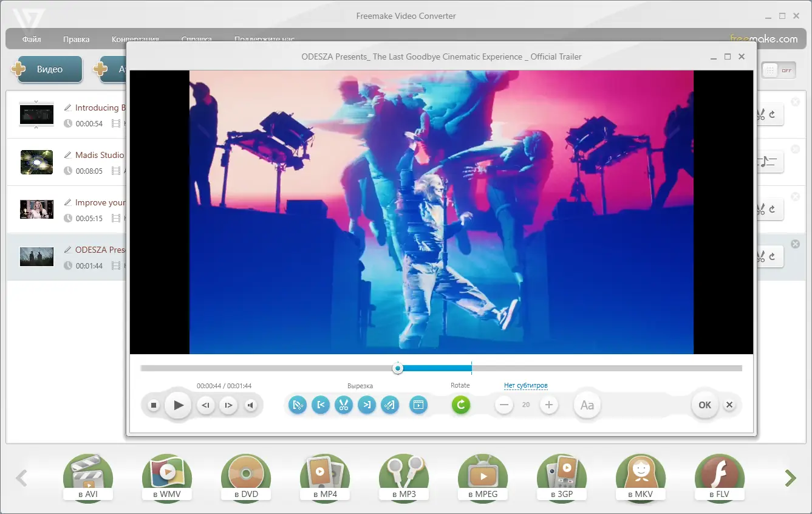The image size is (812, 514).
Task: Capture a frame with the snapshot icon
Action: point(418,405)
